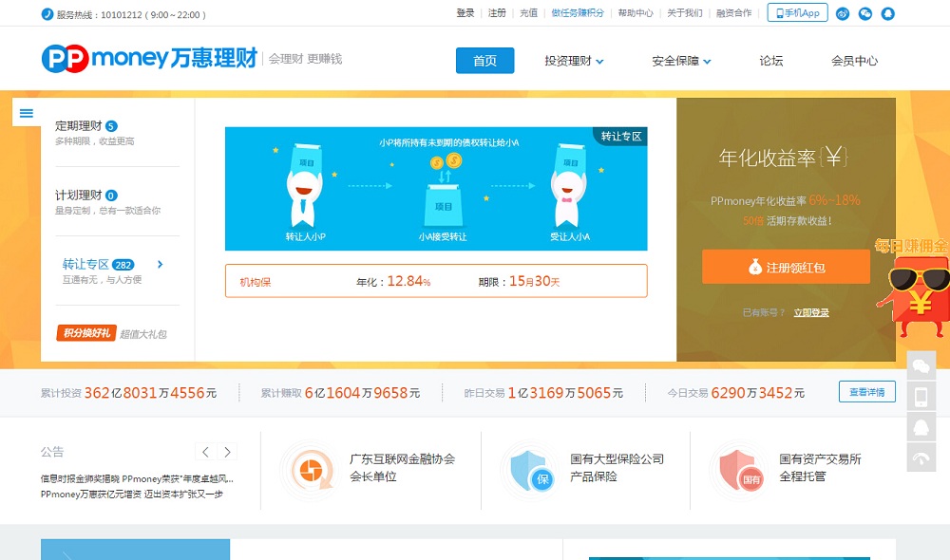Image resolution: width=950 pixels, height=560 pixels.
Task: Open announcement PPmoney万惠获亿元增资
Action: click(x=132, y=494)
